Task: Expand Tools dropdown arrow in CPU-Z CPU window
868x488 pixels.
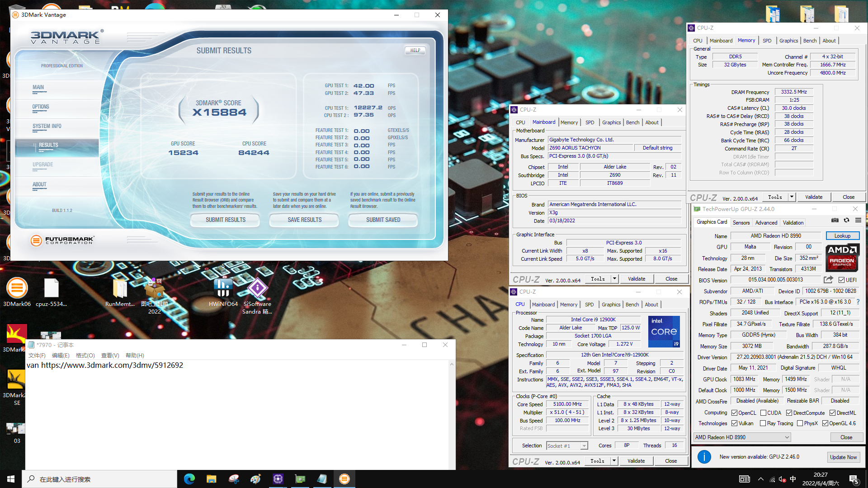Action: pos(614,461)
